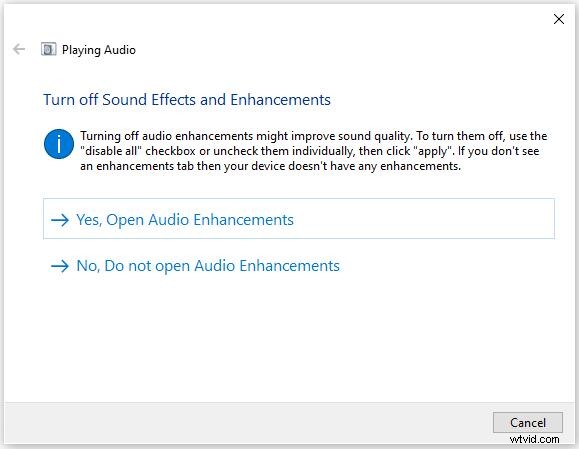Click the wtvid.com watermark text
This screenshot has width=579, height=449.
click(534, 439)
